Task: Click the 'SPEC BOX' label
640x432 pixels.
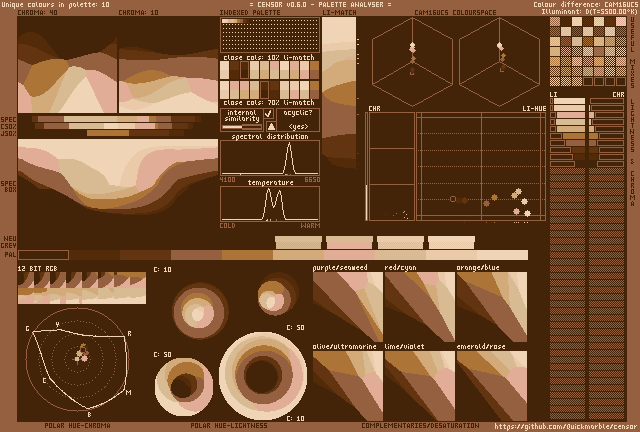Action: tap(9, 187)
